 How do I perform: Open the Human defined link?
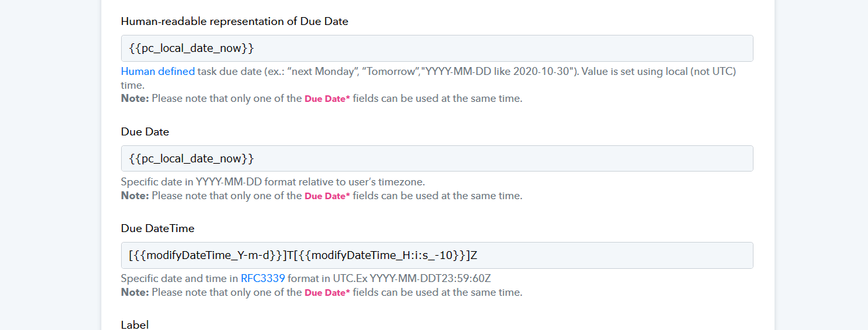tap(158, 72)
